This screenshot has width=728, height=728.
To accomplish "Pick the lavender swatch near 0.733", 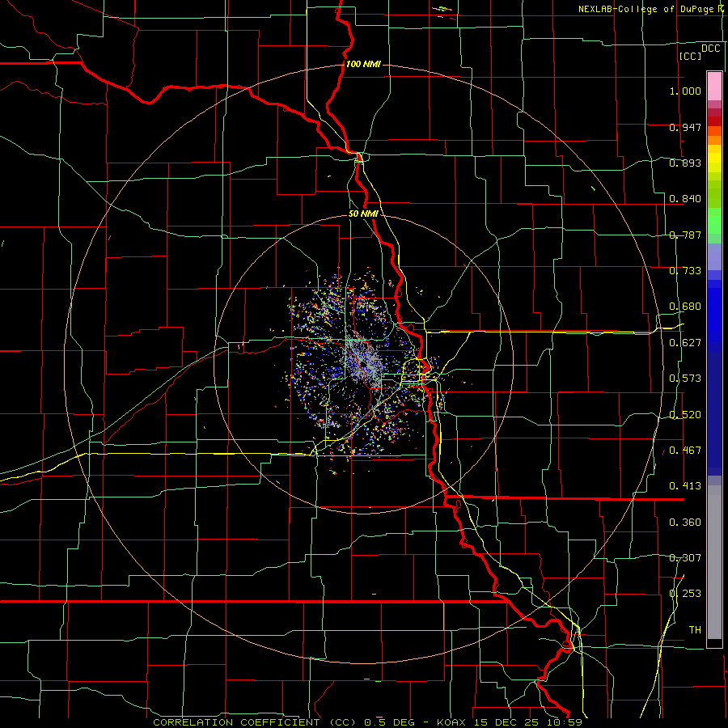I will [714, 256].
